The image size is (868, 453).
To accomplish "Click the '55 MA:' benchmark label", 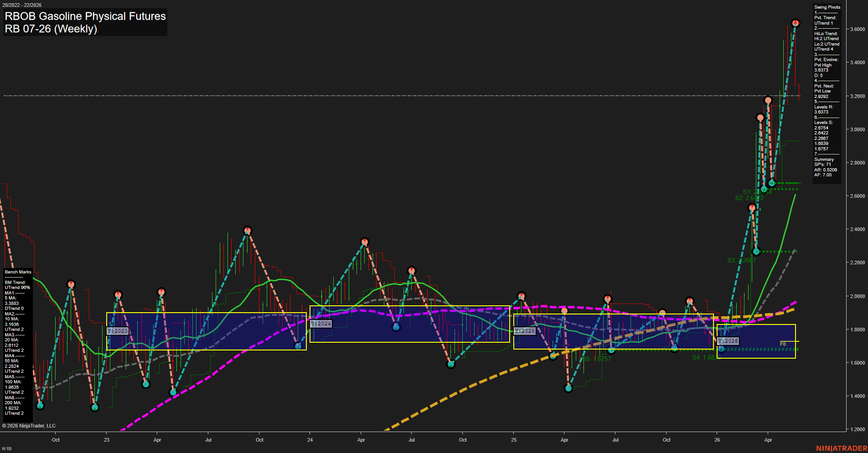I will point(12,361).
